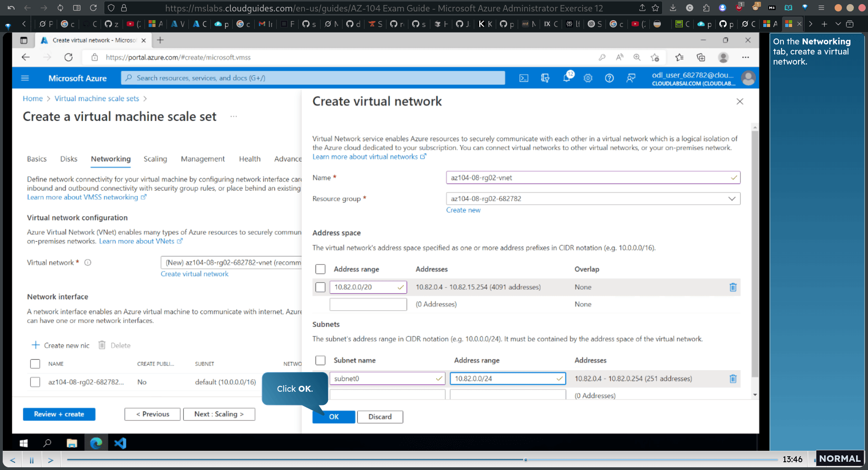Image resolution: width=868 pixels, height=470 pixels.
Task: Click the Previous button
Action: point(152,414)
